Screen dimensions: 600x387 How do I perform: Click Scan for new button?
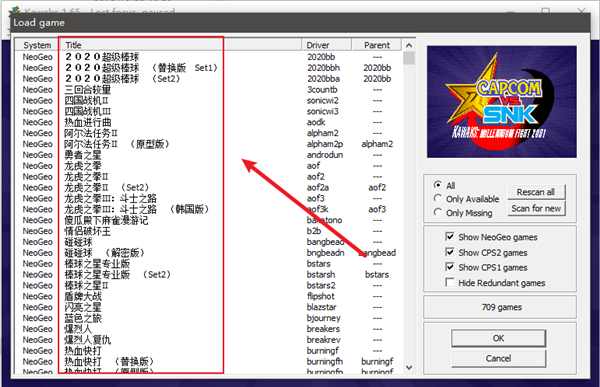(536, 209)
